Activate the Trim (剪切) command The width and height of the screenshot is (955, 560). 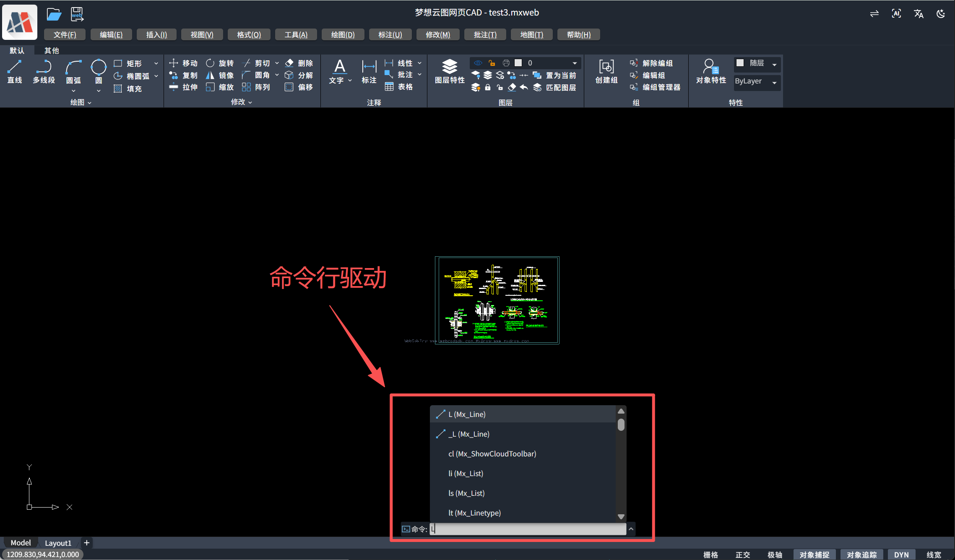coord(256,63)
